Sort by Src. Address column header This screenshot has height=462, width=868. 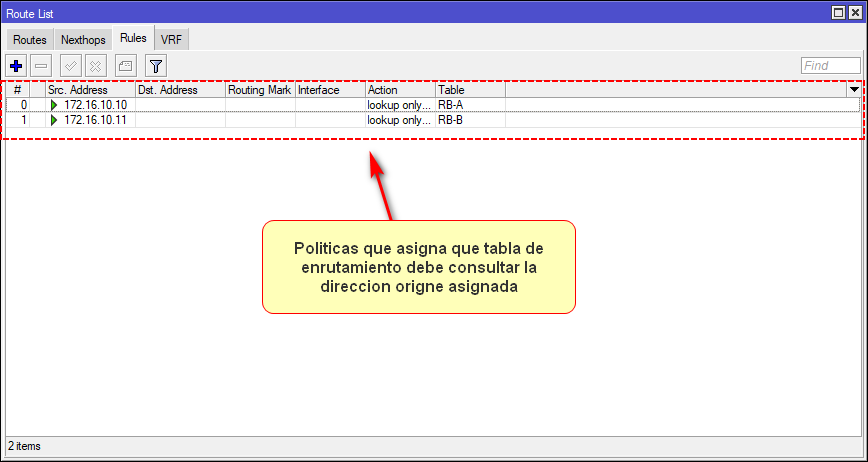point(89,90)
